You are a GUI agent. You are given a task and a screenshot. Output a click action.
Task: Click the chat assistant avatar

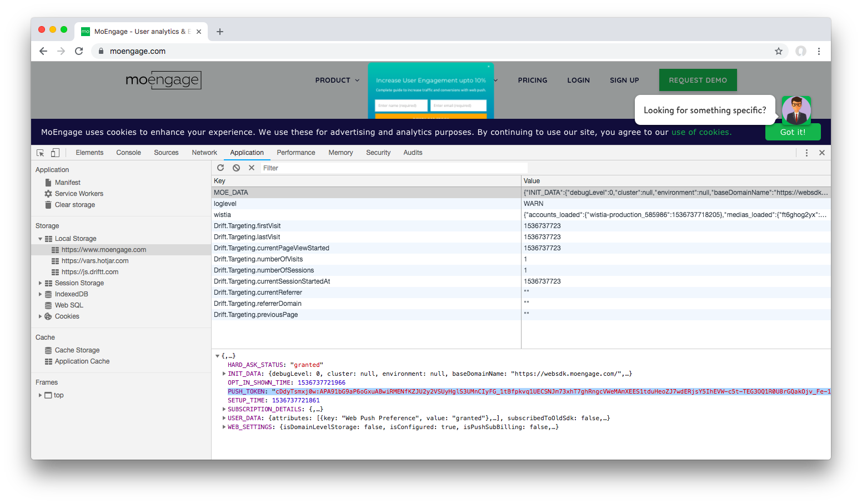[x=796, y=110]
